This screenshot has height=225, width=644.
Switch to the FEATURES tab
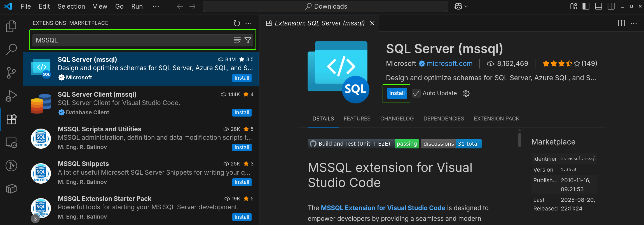pyautogui.click(x=357, y=119)
